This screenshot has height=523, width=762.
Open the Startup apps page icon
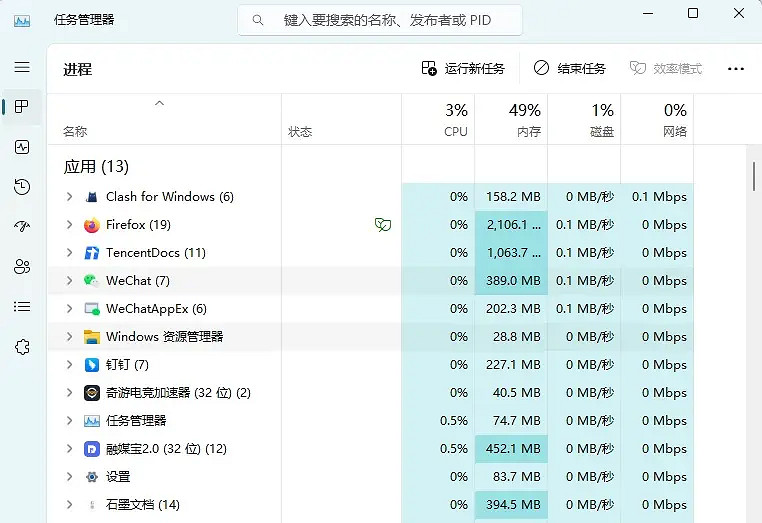[22, 227]
